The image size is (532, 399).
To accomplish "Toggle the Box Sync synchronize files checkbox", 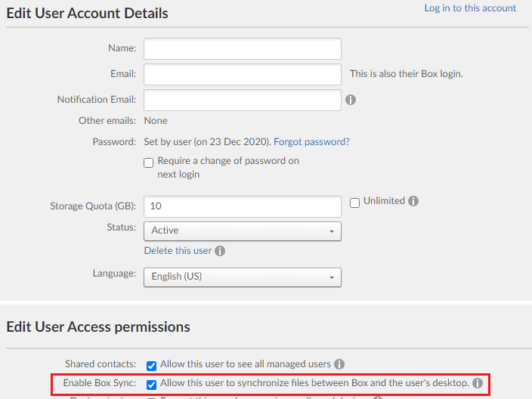I will click(x=152, y=384).
